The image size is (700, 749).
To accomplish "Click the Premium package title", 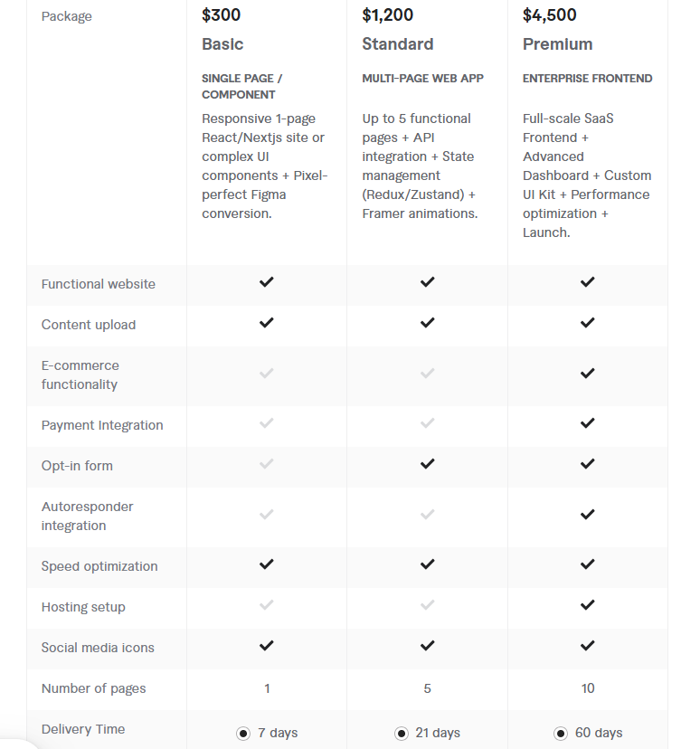I will [x=558, y=44].
